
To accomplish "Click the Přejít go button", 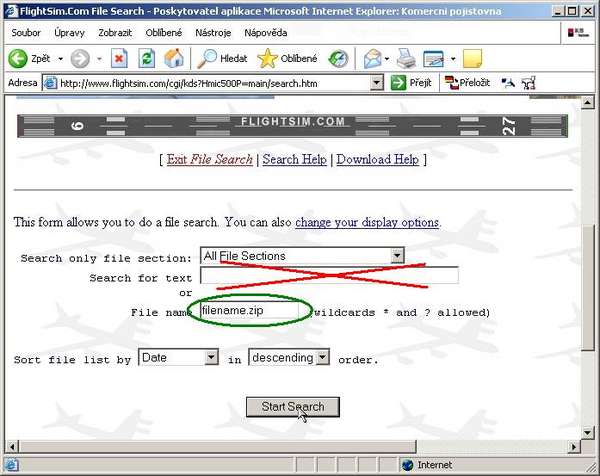I will pyautogui.click(x=411, y=82).
